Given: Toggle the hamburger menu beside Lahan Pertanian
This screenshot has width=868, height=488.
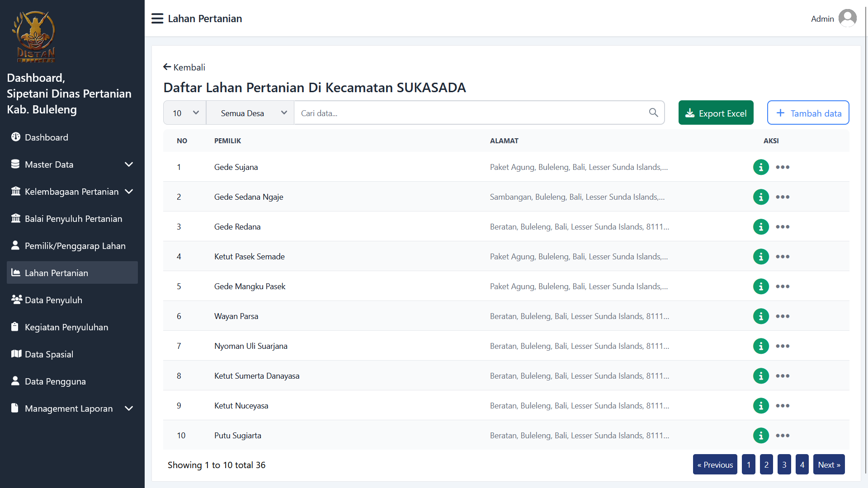Looking at the screenshot, I should click(x=157, y=18).
